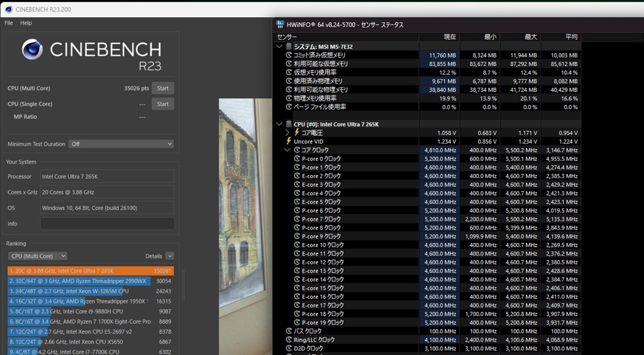Select the AMD Ryzen 7 1700X ranking row
Screen dimensions: 644x355
(x=91, y=321)
